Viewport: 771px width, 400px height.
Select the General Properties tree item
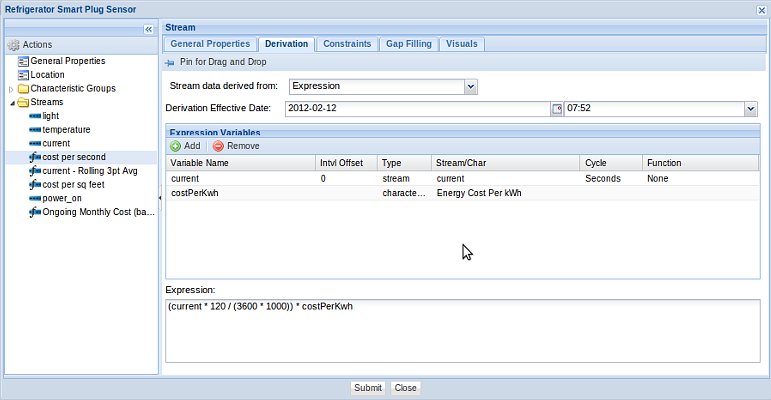click(68, 60)
